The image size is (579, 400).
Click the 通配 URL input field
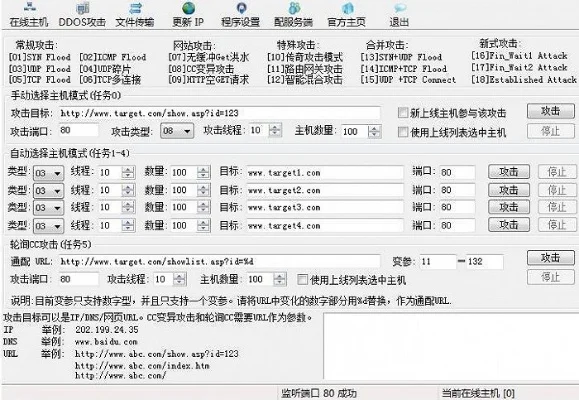pyautogui.click(x=219, y=261)
